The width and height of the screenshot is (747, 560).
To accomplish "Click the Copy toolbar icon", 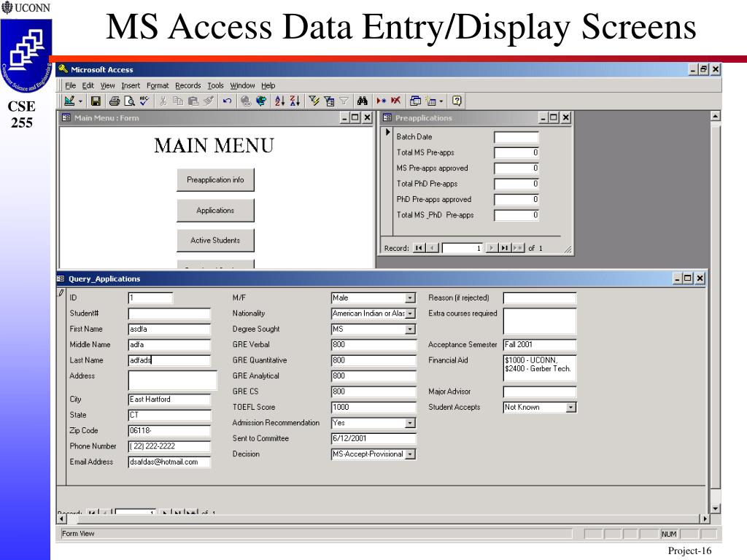I will (178, 101).
